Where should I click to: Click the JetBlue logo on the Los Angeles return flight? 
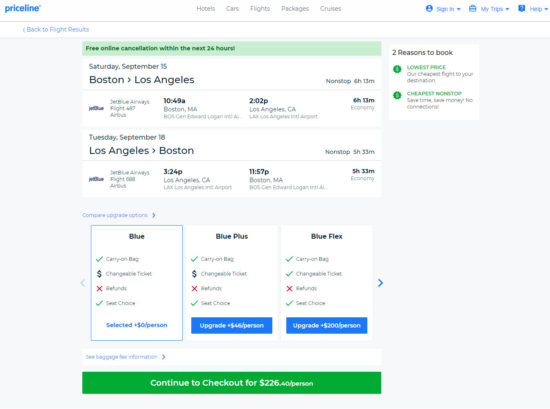pyautogui.click(x=96, y=179)
